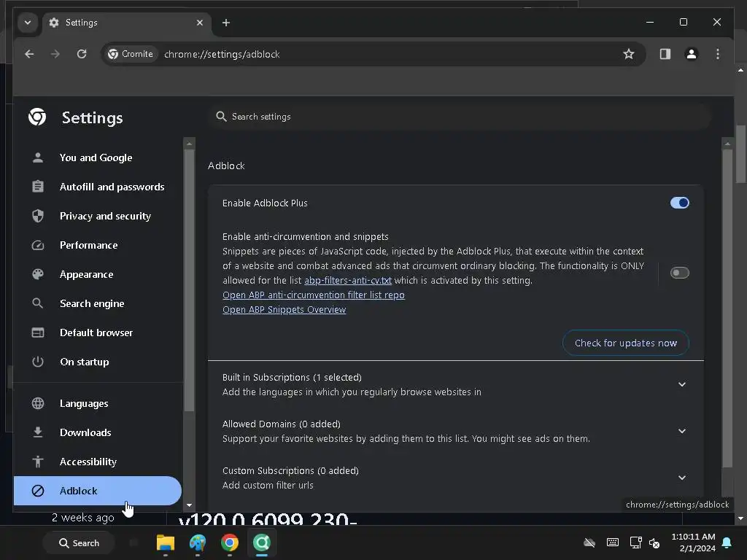Image resolution: width=747 pixels, height=560 pixels.
Task: Toggle Enable Adblock Plus switch
Action: click(679, 203)
